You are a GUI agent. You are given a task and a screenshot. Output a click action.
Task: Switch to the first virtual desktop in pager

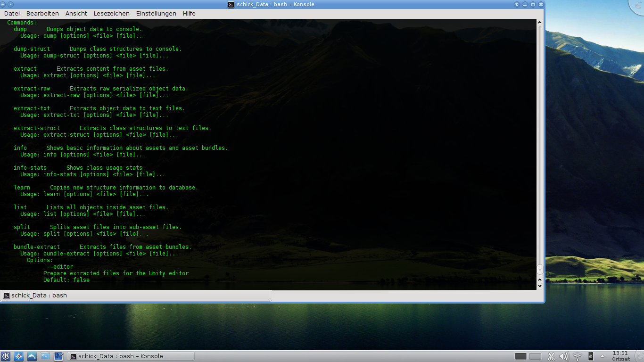pos(520,356)
